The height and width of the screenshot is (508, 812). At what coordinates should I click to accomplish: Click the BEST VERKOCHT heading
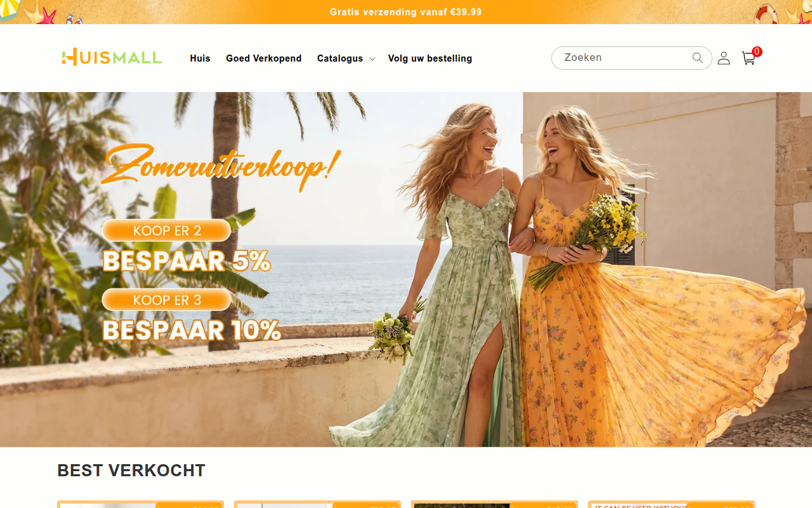point(131,471)
